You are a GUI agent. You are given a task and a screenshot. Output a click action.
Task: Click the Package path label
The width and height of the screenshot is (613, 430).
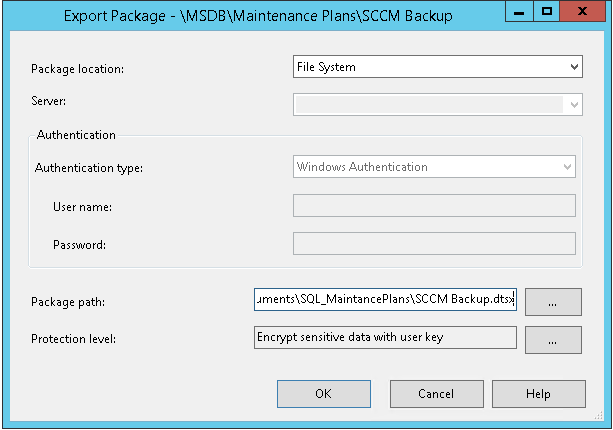[68, 302]
